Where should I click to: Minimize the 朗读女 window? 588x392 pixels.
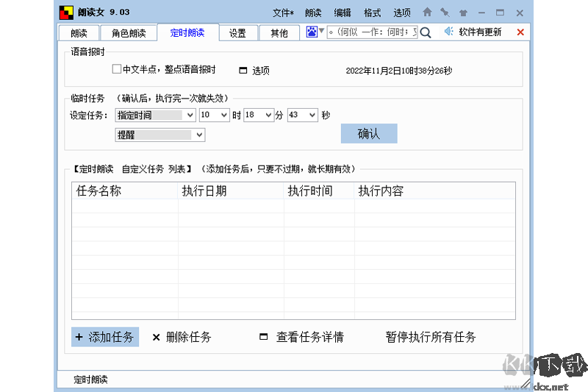[x=481, y=13]
